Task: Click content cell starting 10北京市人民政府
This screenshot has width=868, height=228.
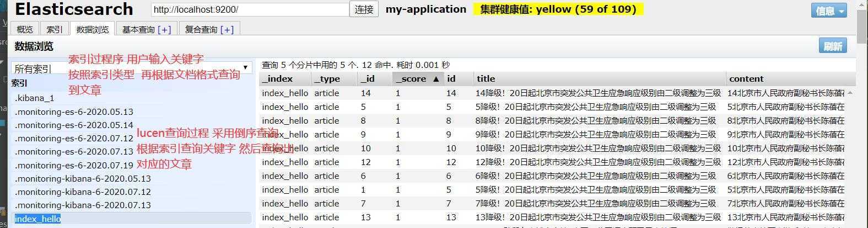Action: pos(786,149)
